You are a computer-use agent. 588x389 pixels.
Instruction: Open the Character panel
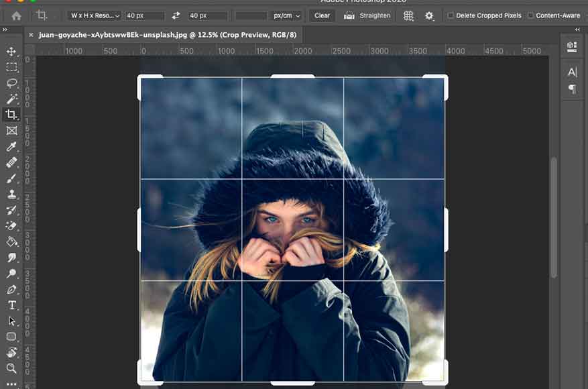[x=572, y=72]
